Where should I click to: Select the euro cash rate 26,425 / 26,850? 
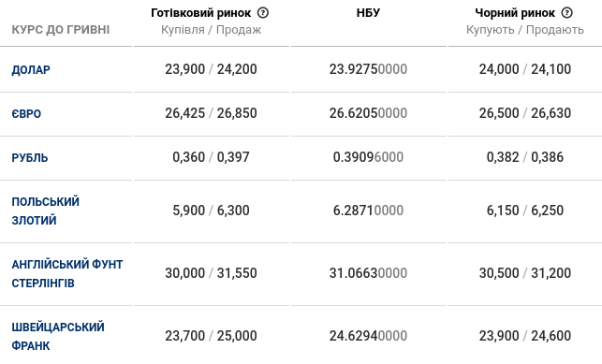(x=211, y=113)
